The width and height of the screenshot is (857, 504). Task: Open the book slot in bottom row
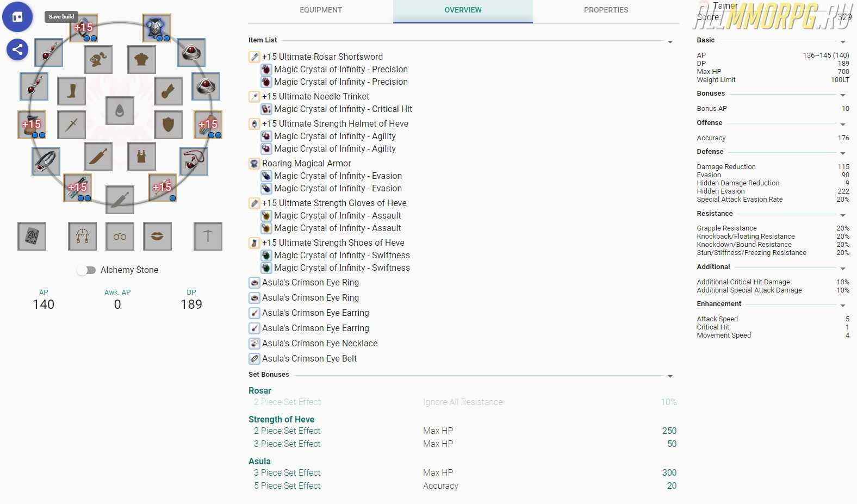coord(32,236)
